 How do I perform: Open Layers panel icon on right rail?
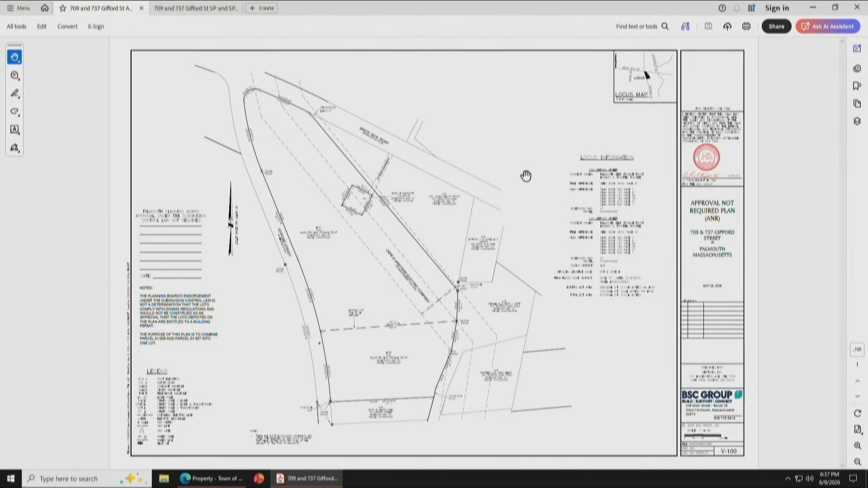tap(857, 121)
